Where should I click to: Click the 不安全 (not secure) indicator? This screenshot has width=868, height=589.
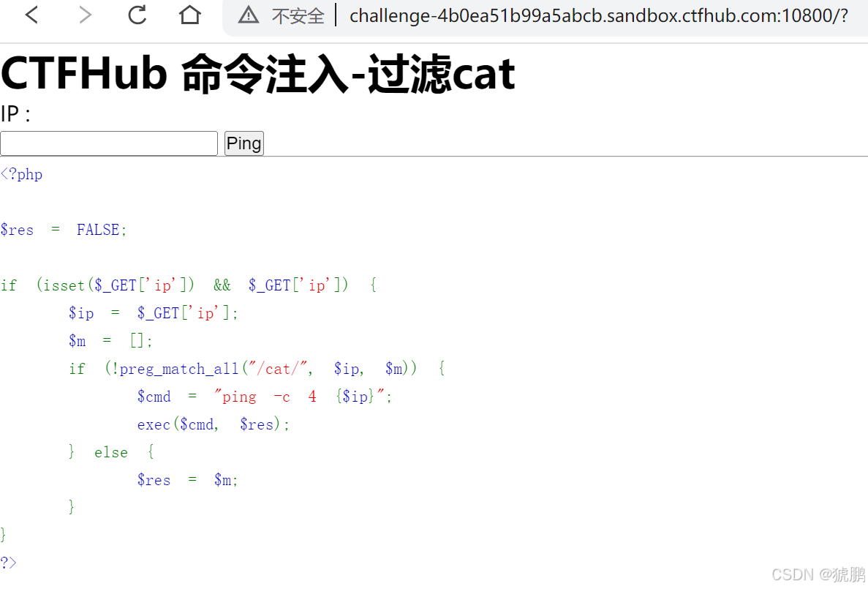(298, 15)
